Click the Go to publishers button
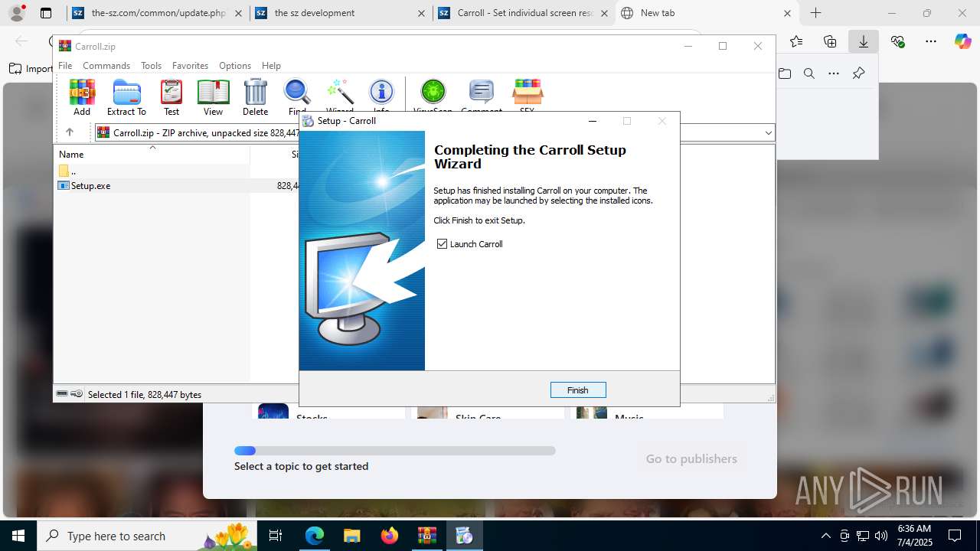The height and width of the screenshot is (551, 980). tap(691, 459)
